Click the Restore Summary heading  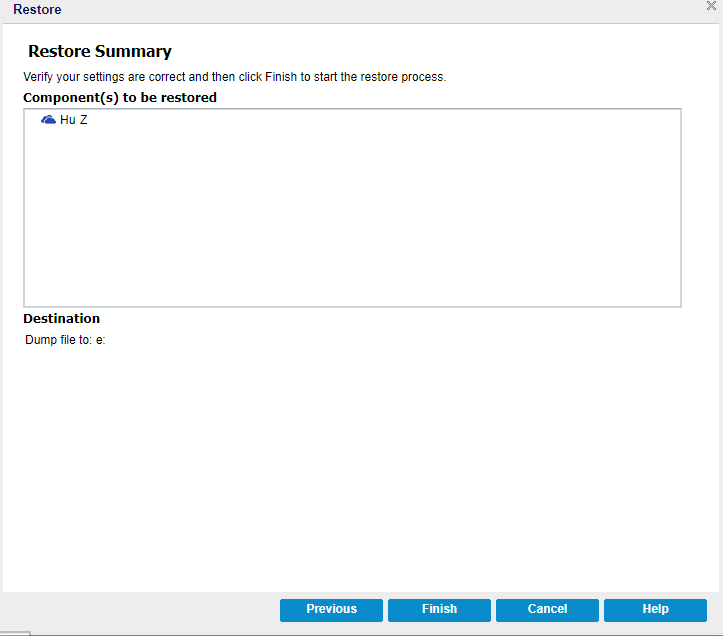pos(100,51)
